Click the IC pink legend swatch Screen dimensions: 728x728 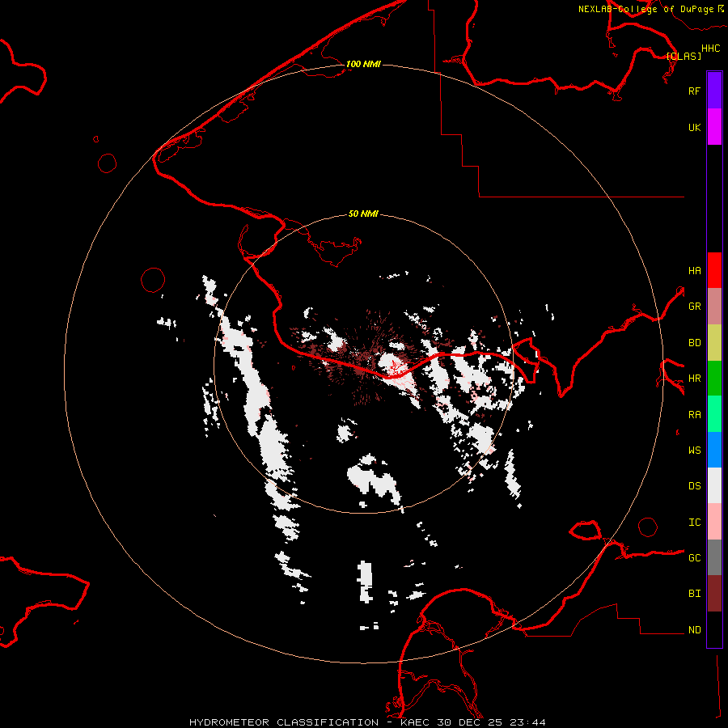point(714,522)
